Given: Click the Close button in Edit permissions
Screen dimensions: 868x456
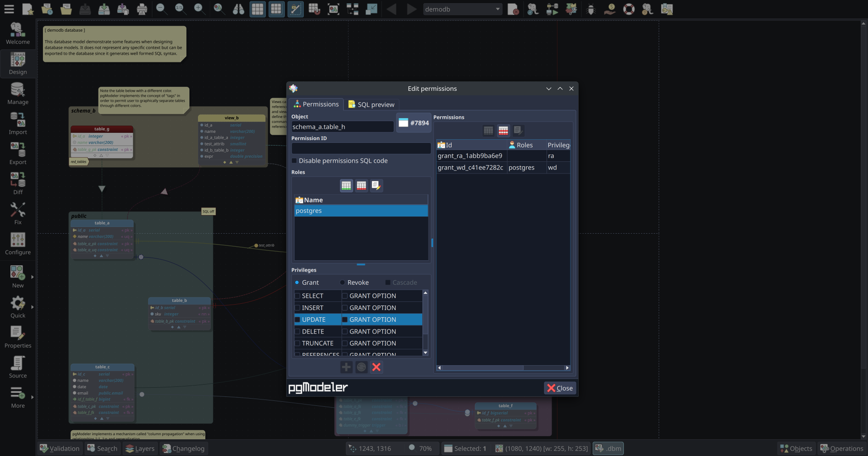Looking at the screenshot, I should click(560, 388).
